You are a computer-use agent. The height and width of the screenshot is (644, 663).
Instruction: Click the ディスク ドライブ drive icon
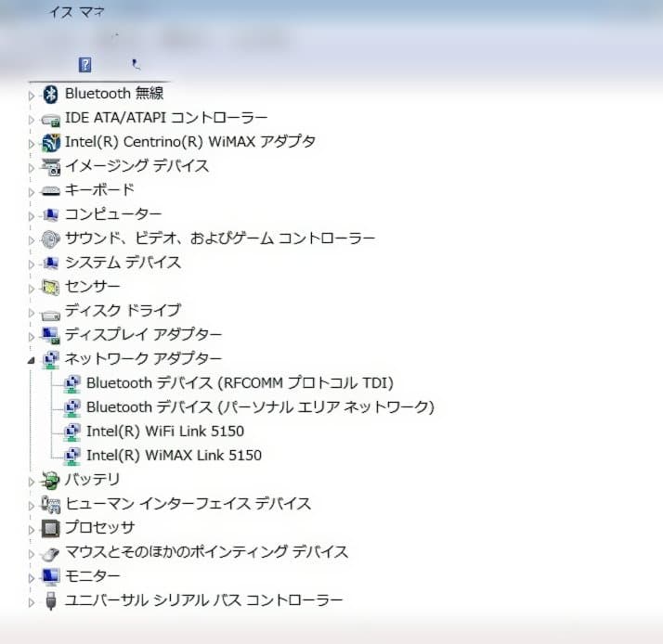point(51,315)
